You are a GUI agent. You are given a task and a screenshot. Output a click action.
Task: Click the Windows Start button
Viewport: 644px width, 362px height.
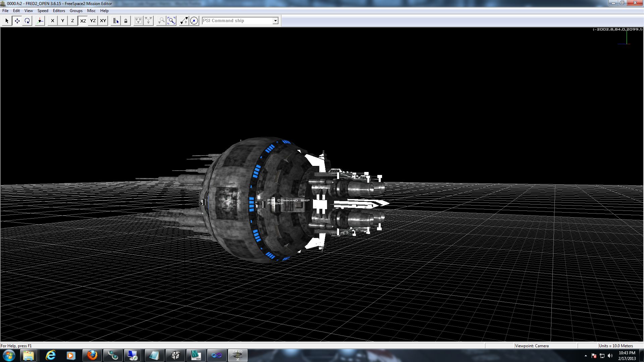pyautogui.click(x=9, y=355)
